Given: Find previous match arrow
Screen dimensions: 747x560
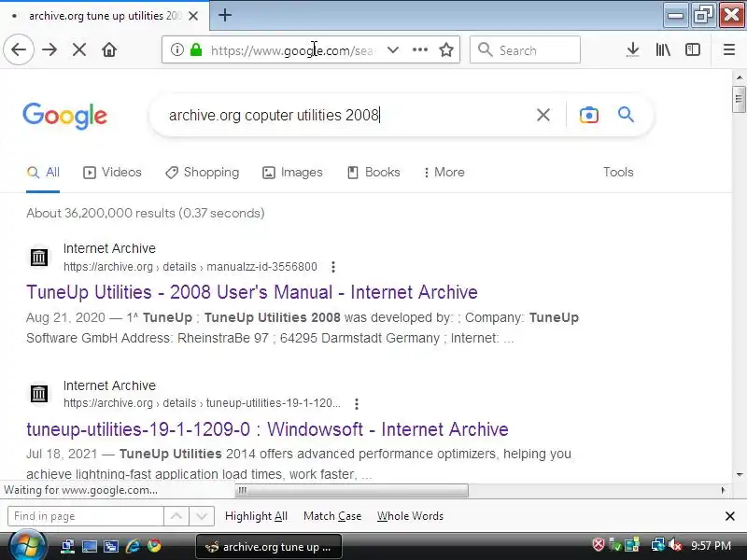Looking at the screenshot, I should tap(176, 516).
